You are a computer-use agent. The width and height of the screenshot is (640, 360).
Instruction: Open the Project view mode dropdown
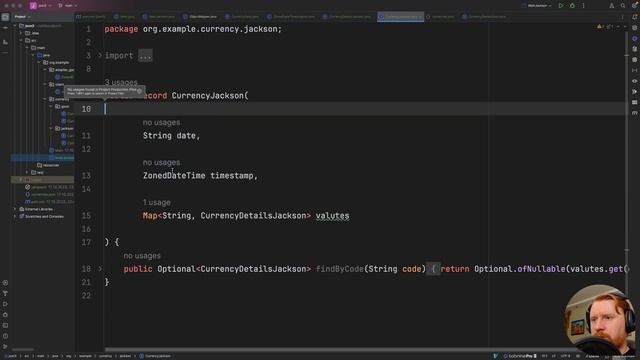tap(22, 17)
